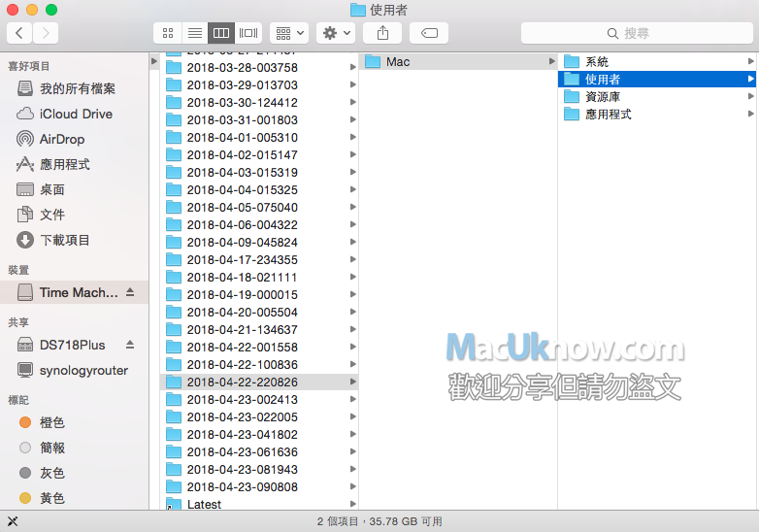The width and height of the screenshot is (759, 532).
Task: Switch to icon view in toolbar
Action: tap(168, 33)
